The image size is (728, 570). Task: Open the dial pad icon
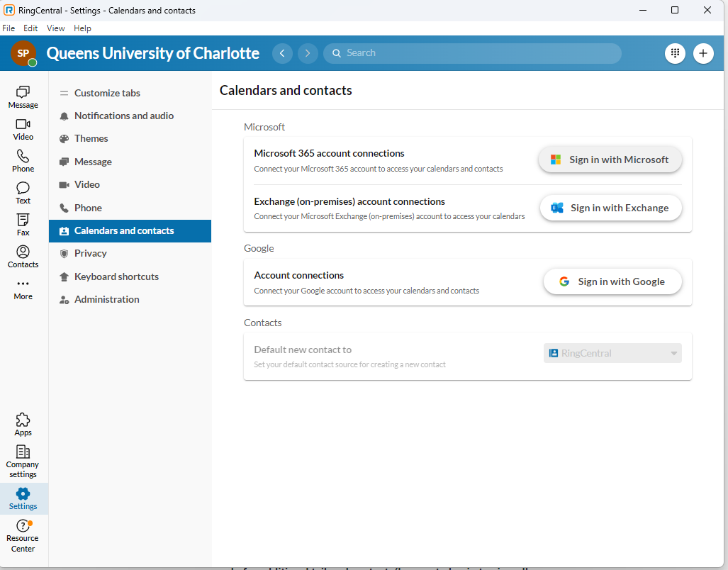coord(675,53)
